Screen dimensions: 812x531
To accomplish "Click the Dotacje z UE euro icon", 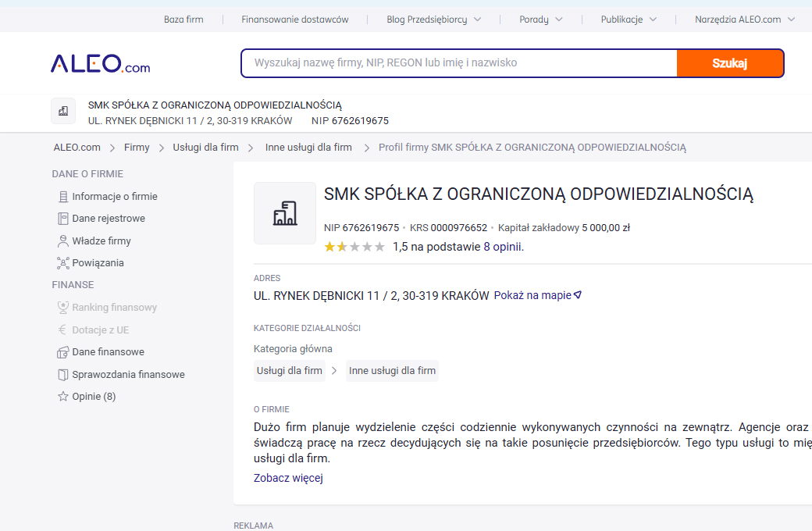I will click(63, 330).
